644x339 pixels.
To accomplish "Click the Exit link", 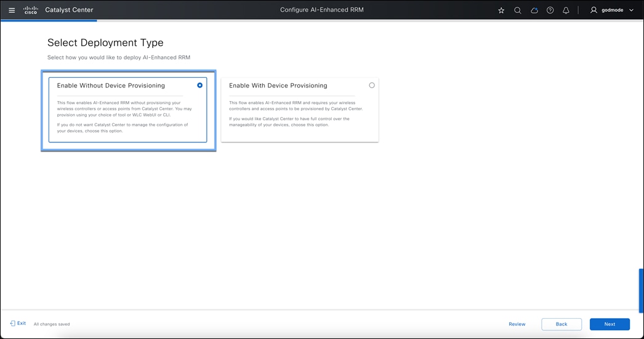I will pos(18,324).
